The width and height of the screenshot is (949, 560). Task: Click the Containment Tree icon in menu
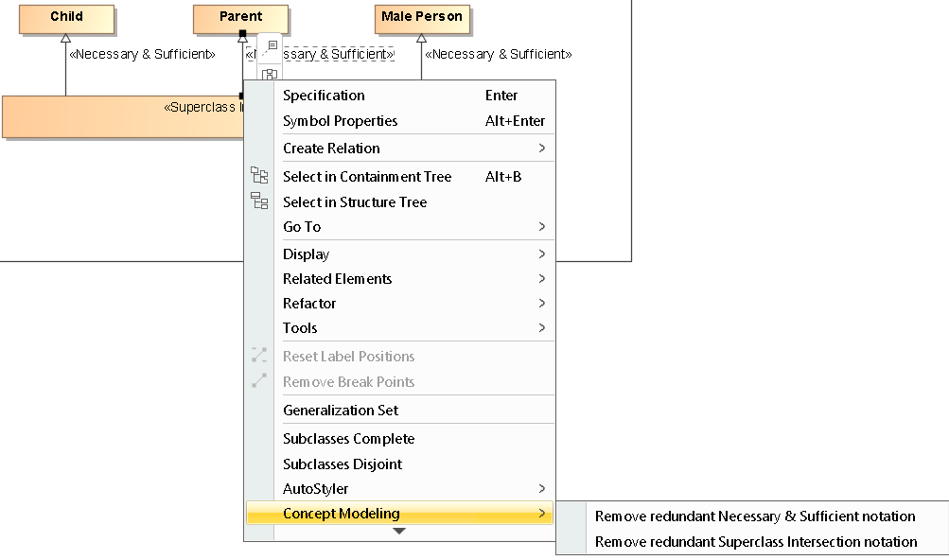pyautogui.click(x=259, y=176)
